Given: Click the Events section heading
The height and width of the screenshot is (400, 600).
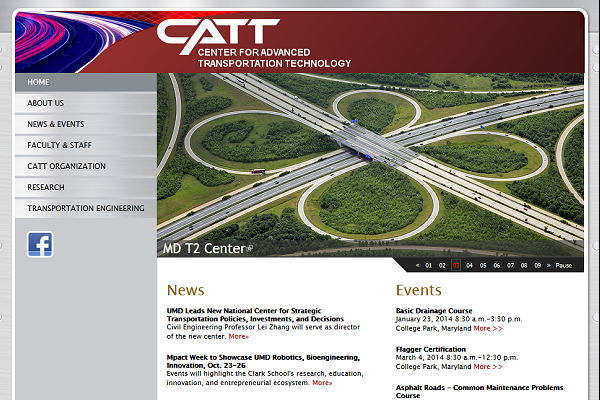Looking at the screenshot, I should (x=419, y=290).
